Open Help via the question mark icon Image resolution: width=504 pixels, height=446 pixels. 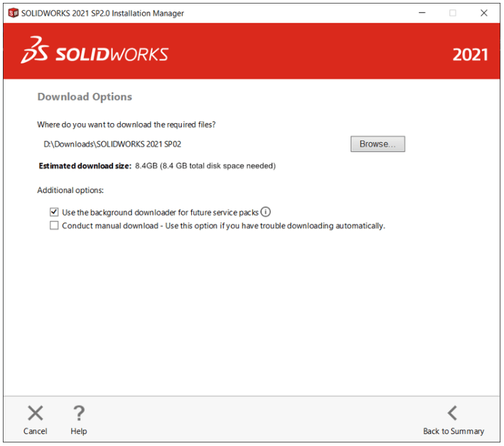click(79, 413)
